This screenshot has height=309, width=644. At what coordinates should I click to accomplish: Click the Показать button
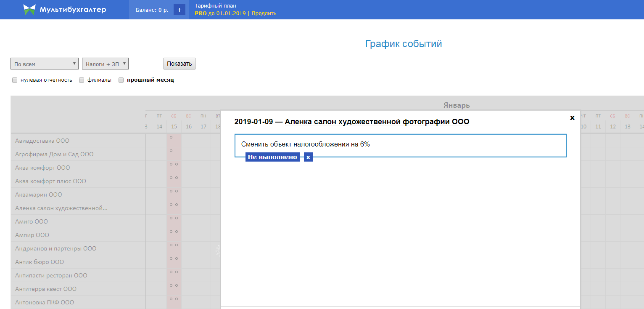coord(179,64)
